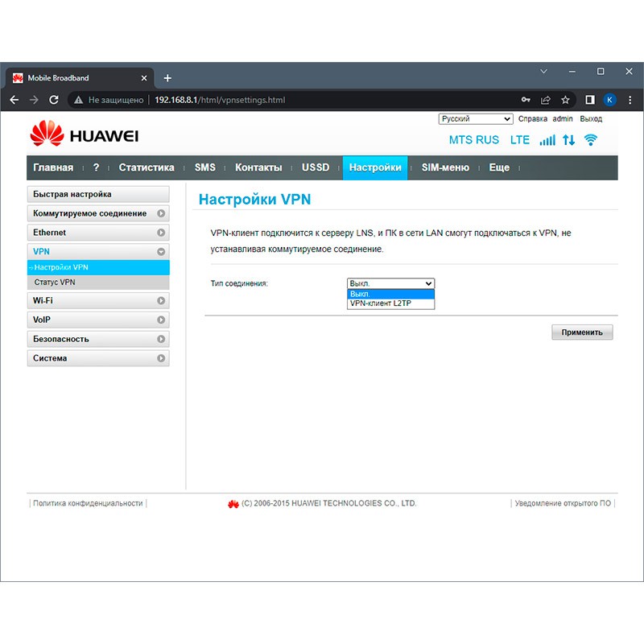
Task: Open the language dropdown showing Русский
Action: pyautogui.click(x=476, y=119)
